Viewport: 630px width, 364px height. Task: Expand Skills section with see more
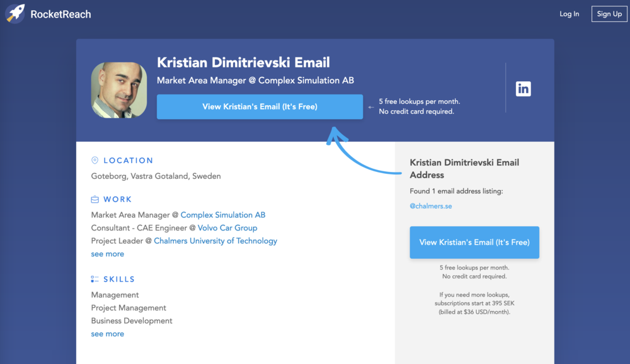tap(107, 334)
